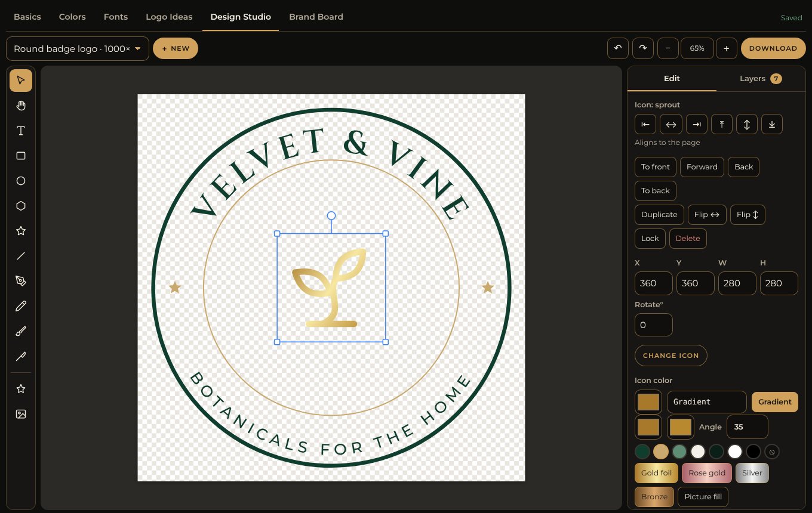Viewport: 812px width, 513px height.
Task: Select the Pen nib tool
Action: 21,281
